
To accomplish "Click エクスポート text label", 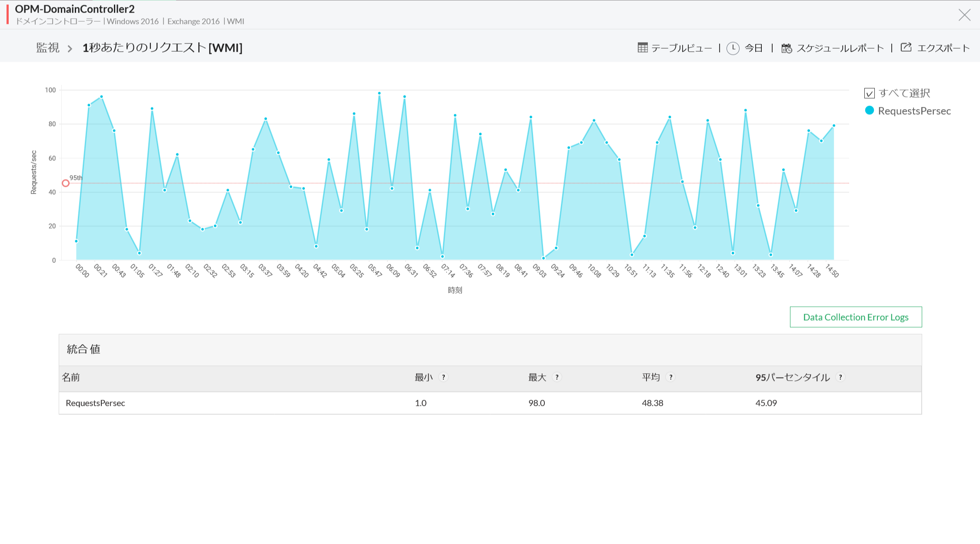I will pyautogui.click(x=943, y=48).
